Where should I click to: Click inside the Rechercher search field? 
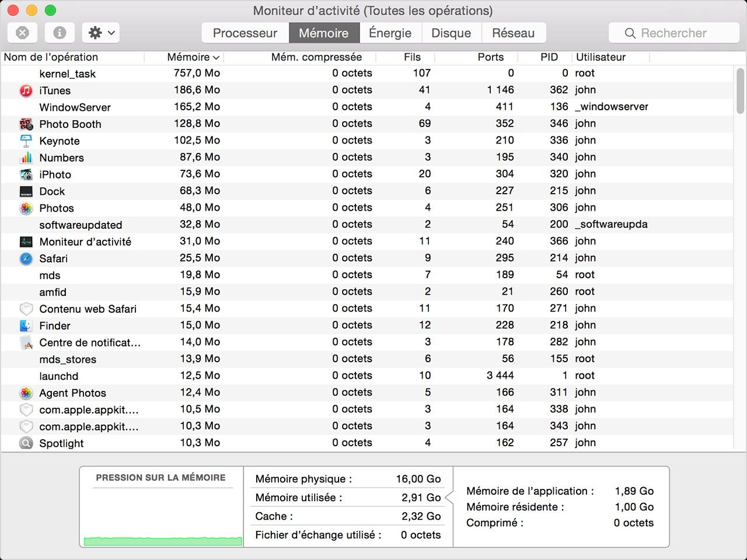[x=674, y=33]
